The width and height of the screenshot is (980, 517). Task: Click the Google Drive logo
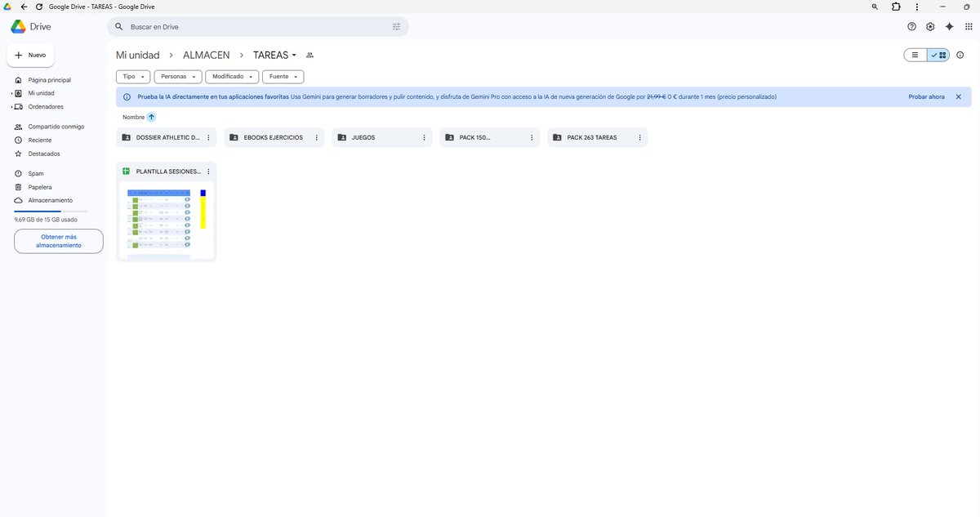[x=19, y=26]
